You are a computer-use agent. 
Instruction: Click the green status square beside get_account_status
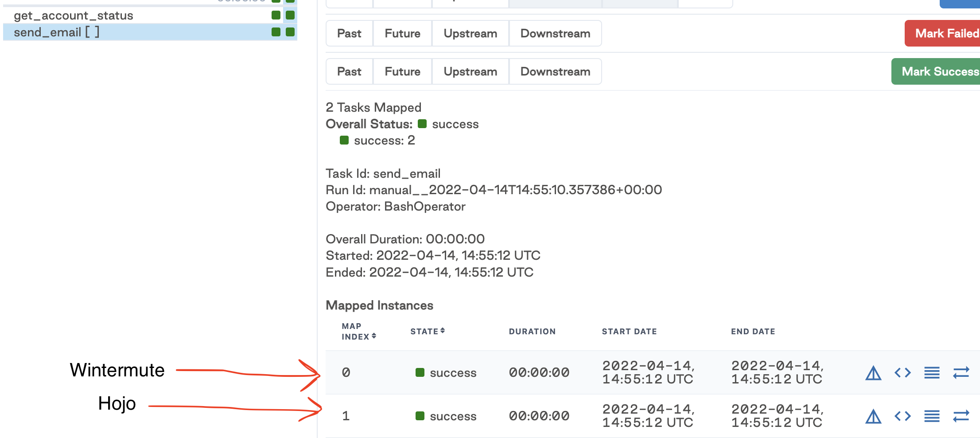coord(276,15)
